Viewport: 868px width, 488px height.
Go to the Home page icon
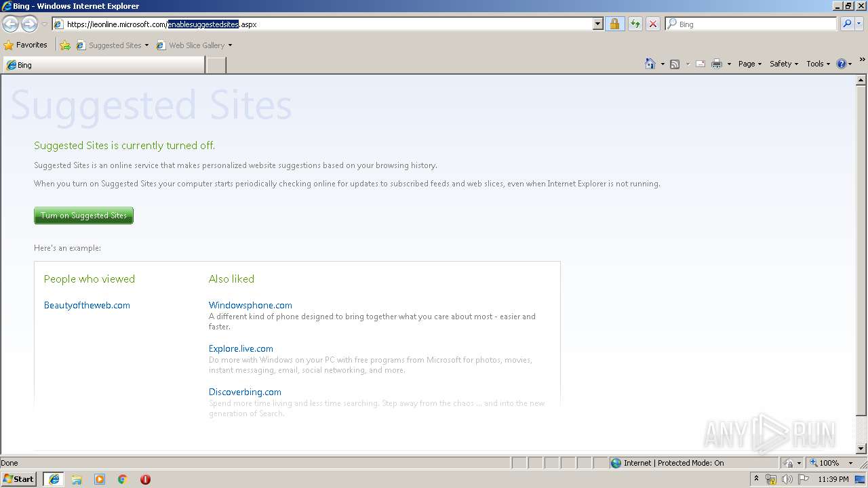(x=650, y=64)
